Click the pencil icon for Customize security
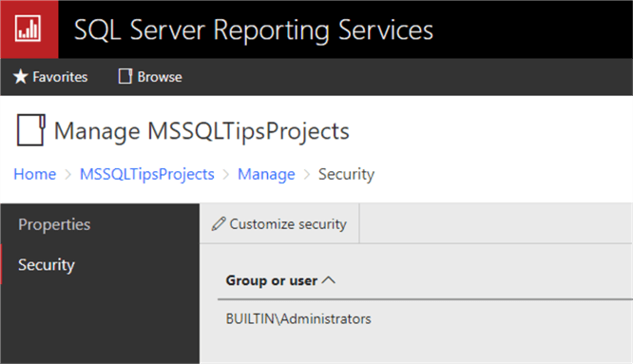The height and width of the screenshot is (364, 633). point(219,223)
